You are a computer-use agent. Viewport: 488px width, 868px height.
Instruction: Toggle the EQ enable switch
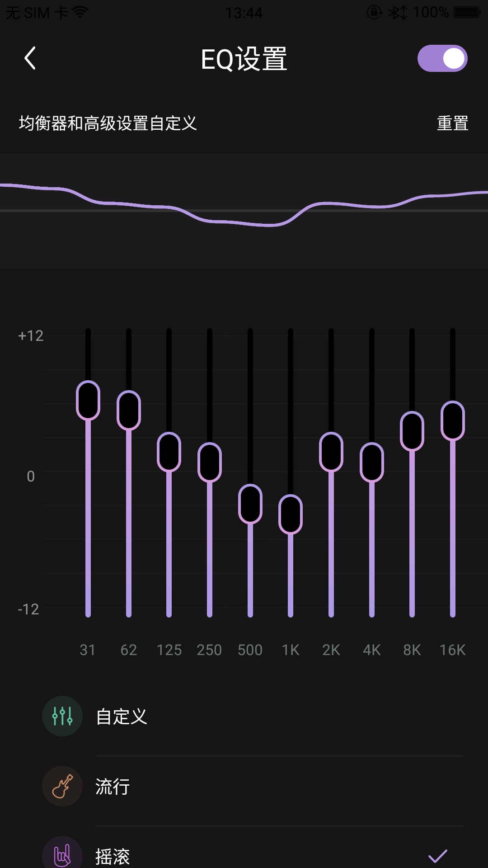tap(442, 58)
